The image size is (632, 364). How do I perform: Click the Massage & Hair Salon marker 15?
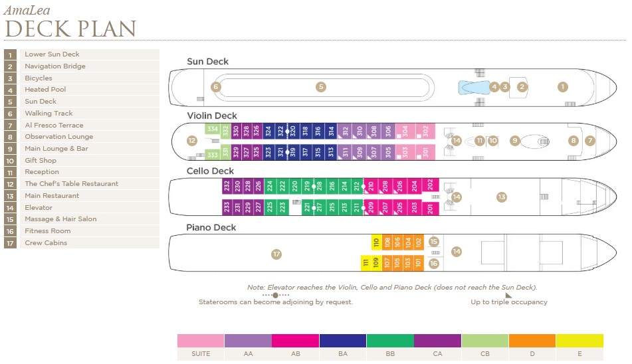coord(435,242)
